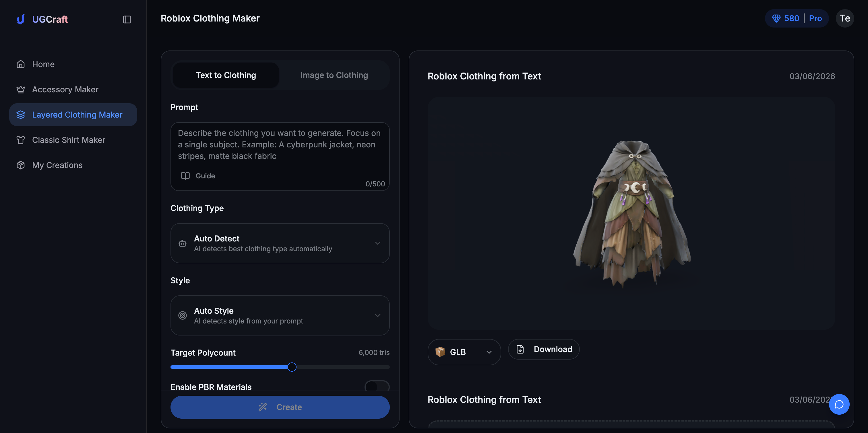Image resolution: width=868 pixels, height=433 pixels.
Task: Click the second Roblox Clothing from Text title
Action: 484,399
